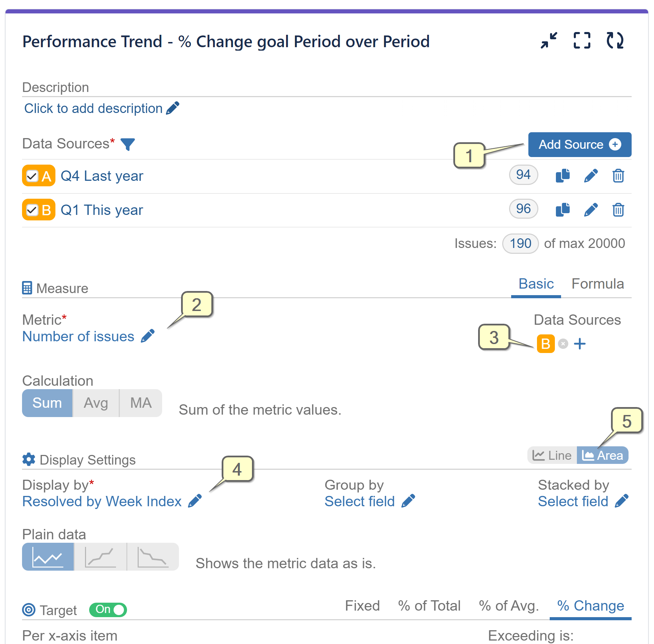Switch to the Formula tab

point(598,284)
